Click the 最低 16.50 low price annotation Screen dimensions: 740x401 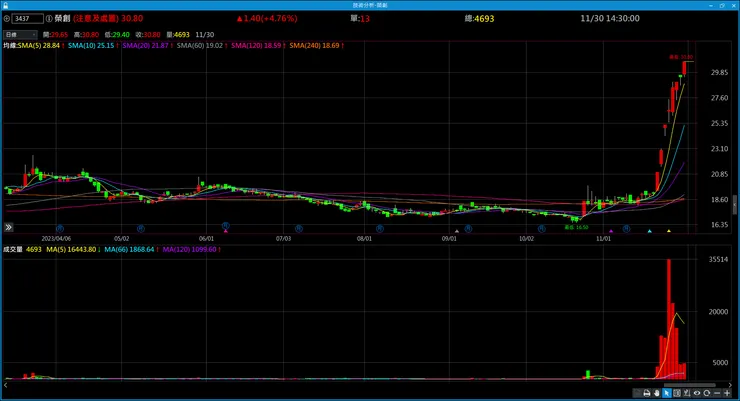576,227
